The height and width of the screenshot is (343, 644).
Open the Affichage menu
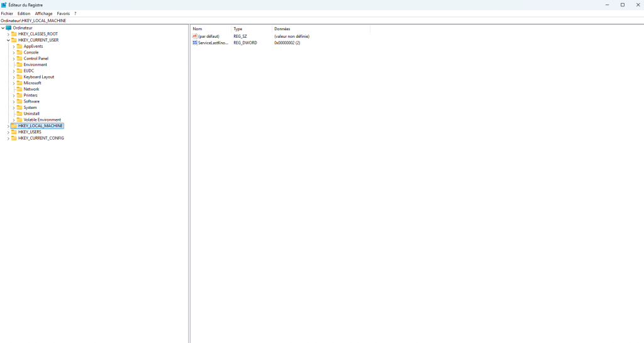tap(43, 13)
